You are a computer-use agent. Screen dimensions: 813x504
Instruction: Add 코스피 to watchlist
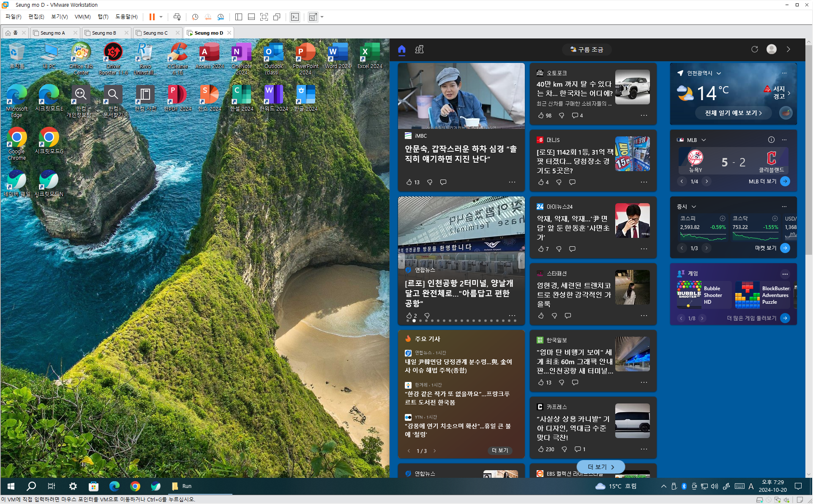click(x=723, y=218)
